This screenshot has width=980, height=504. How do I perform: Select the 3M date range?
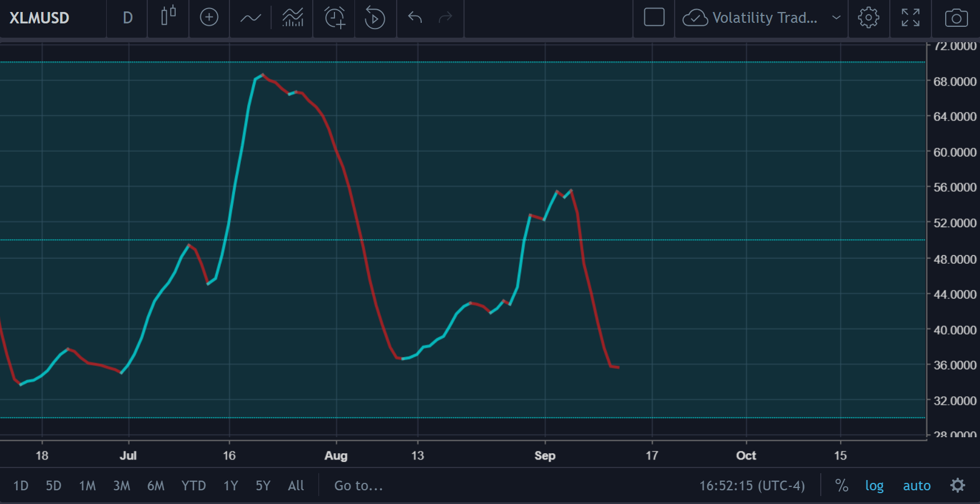click(x=122, y=486)
